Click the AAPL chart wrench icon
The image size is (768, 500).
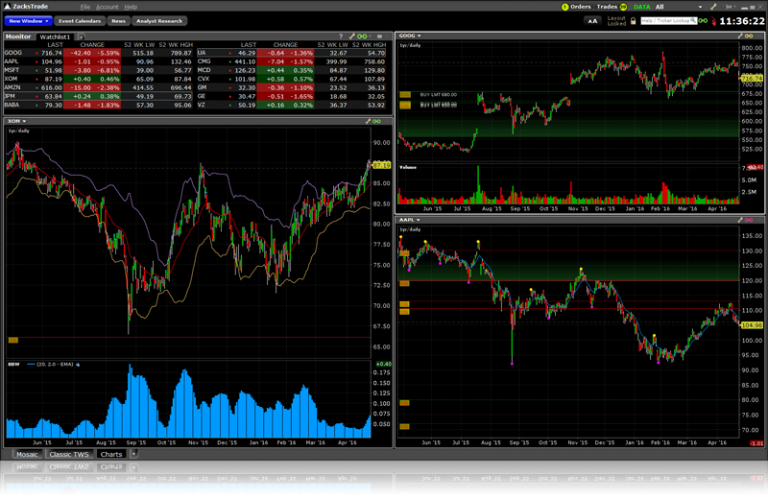point(740,220)
